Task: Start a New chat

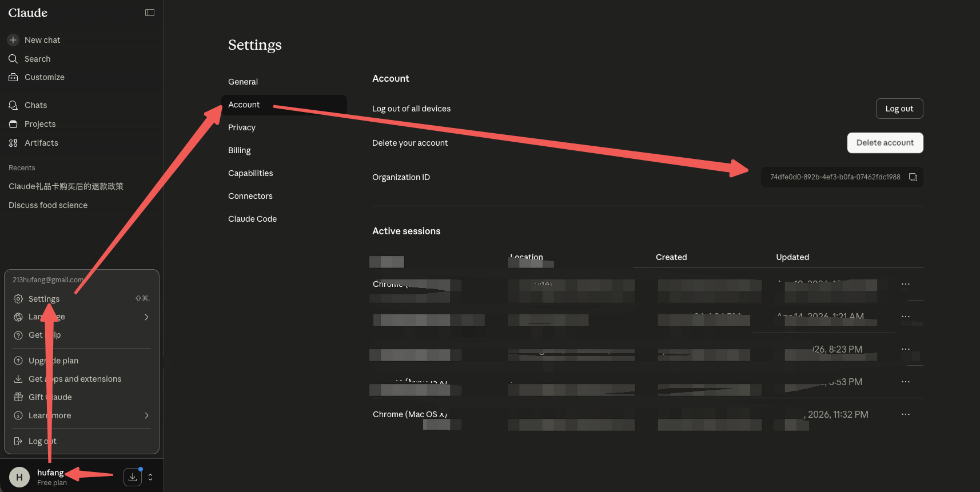Action: point(42,40)
